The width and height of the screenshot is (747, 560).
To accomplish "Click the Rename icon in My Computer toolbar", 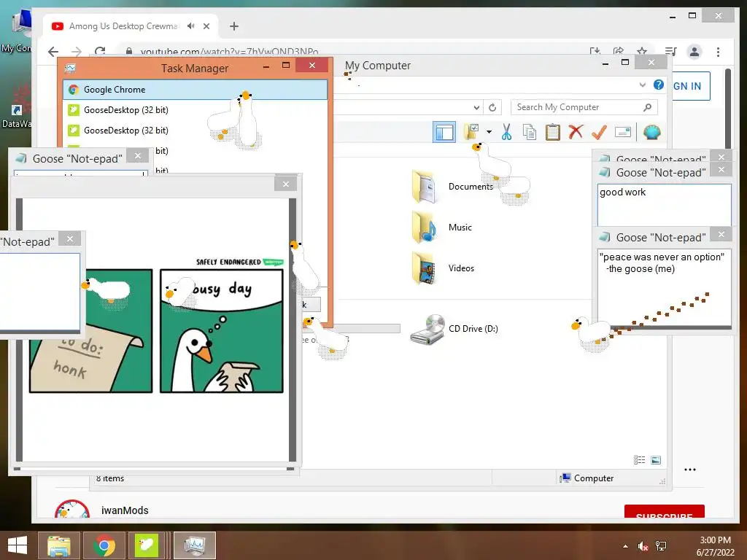I will [623, 132].
